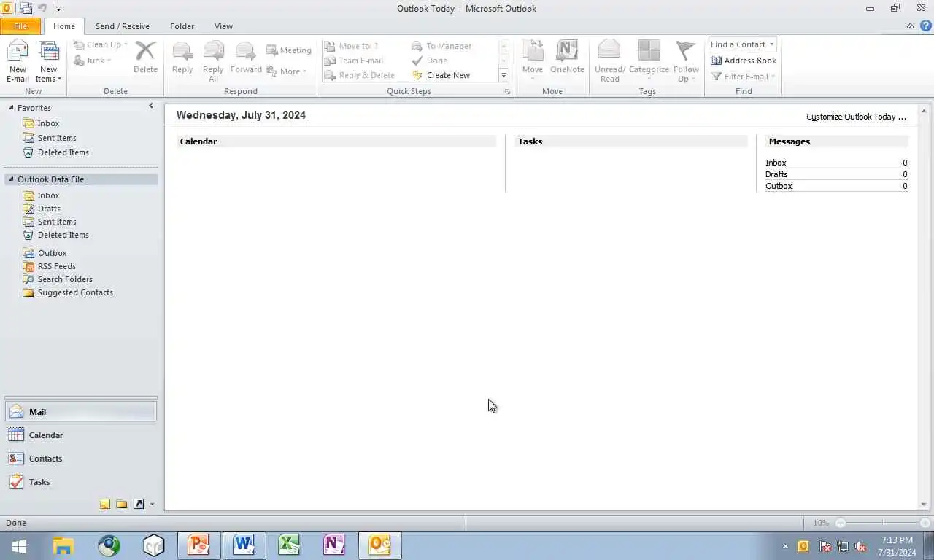The image size is (934, 560).
Task: Switch to the Contacts view
Action: click(x=80, y=459)
